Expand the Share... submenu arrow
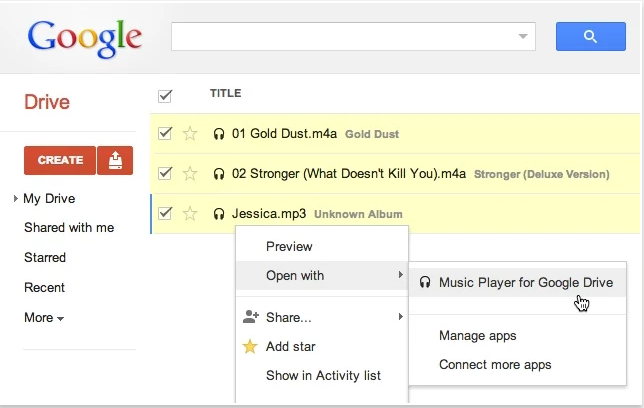The image size is (644, 408). (x=400, y=316)
